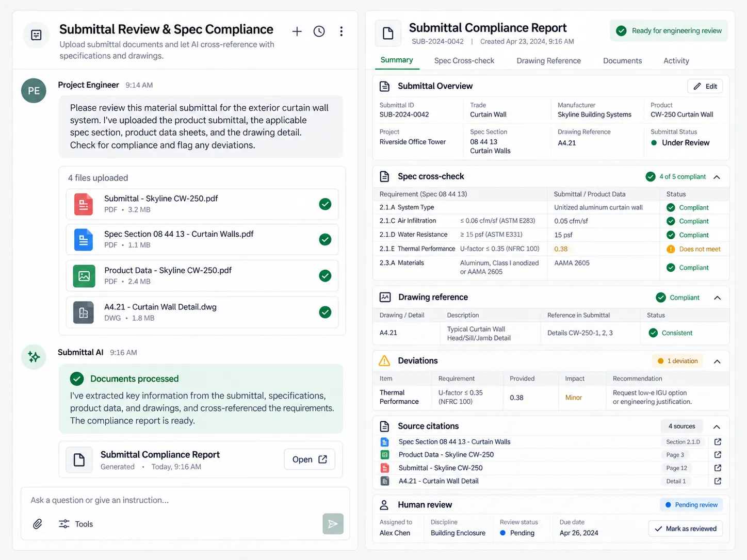
Task: Collapse the Source citations section
Action: tap(717, 426)
